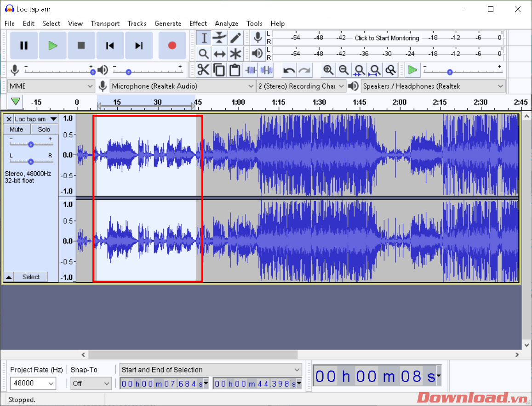Zoom in with the magnifier plus icon
Viewport: 532px width, 406px height.
(x=328, y=70)
